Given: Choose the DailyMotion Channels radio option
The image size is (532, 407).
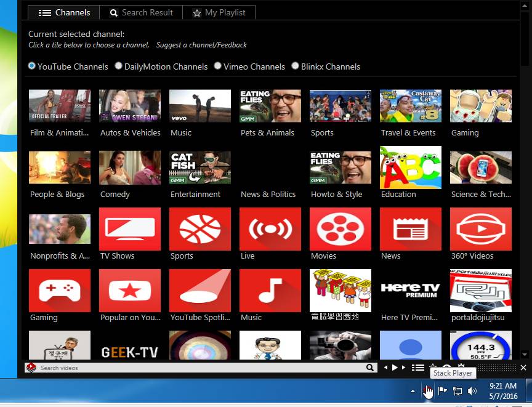Looking at the screenshot, I should pos(119,66).
